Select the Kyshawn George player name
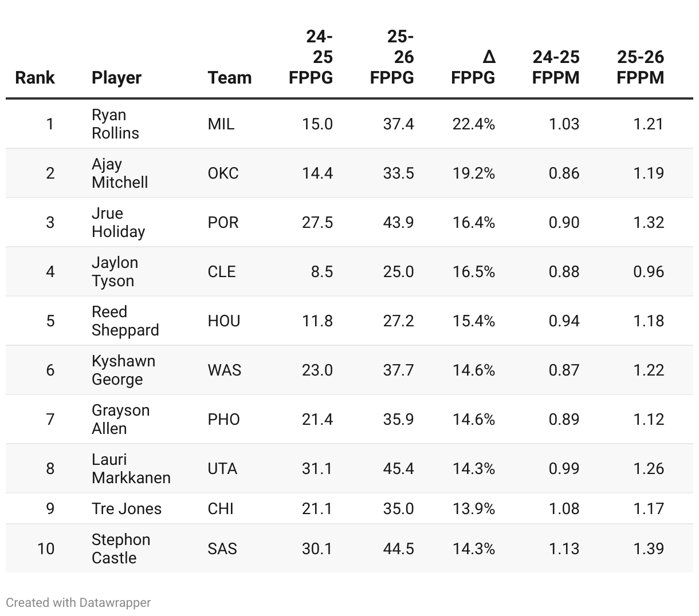699x616 pixels. tap(123, 370)
